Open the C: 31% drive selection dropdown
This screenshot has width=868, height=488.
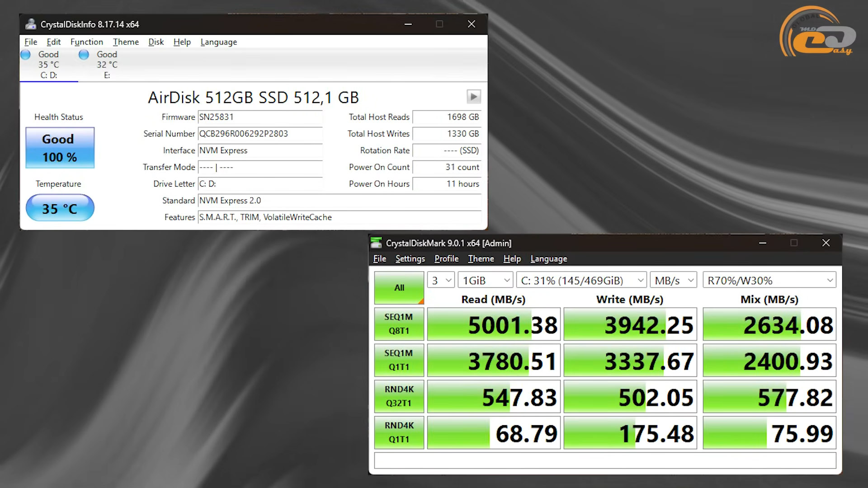pyautogui.click(x=581, y=280)
